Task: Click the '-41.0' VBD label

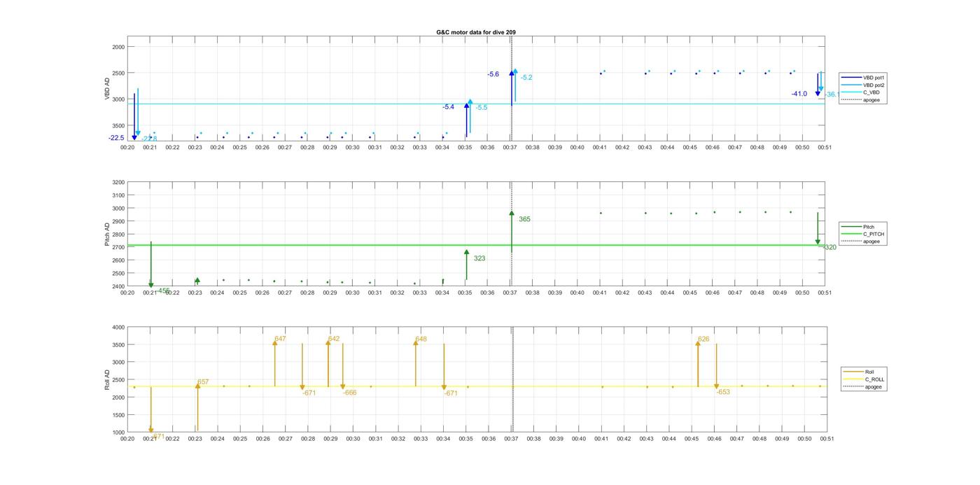Action: point(799,94)
